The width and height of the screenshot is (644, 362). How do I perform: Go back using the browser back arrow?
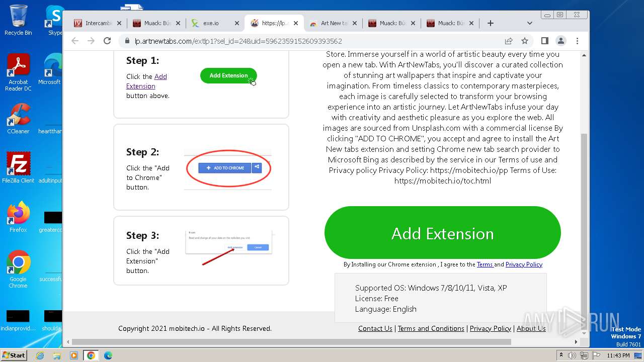(x=75, y=41)
